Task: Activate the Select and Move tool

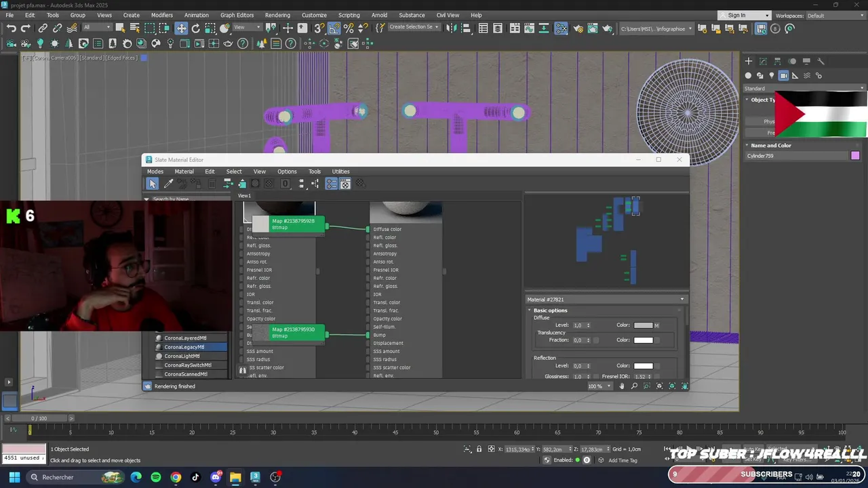Action: point(181,28)
